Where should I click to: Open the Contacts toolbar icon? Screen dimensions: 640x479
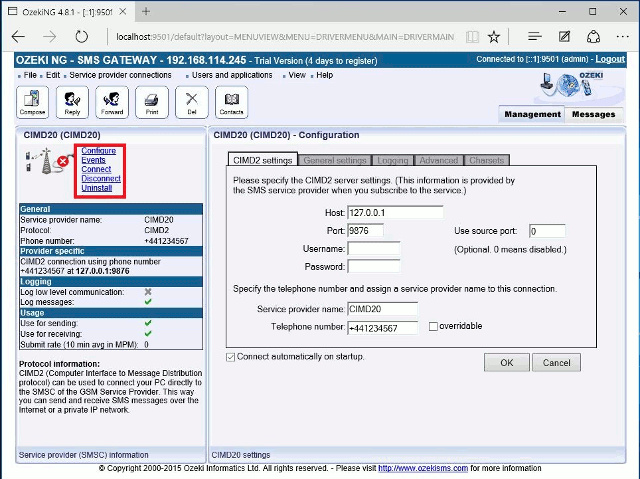point(231,102)
